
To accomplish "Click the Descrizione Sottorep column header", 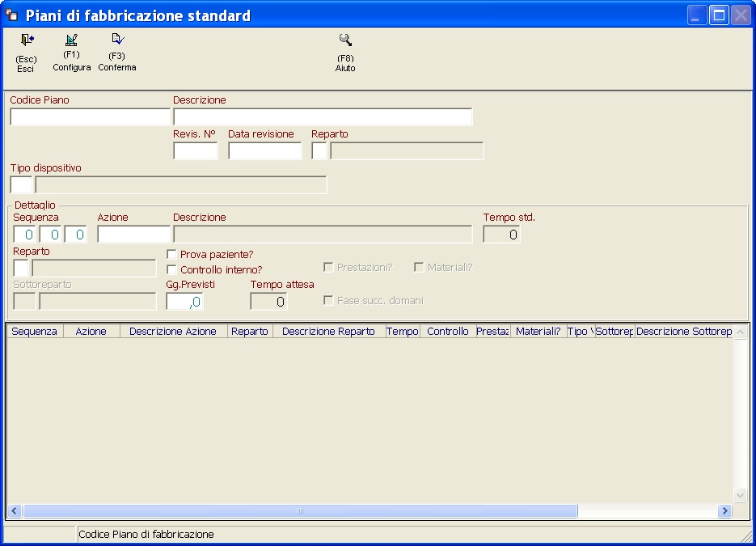I will click(x=684, y=332).
